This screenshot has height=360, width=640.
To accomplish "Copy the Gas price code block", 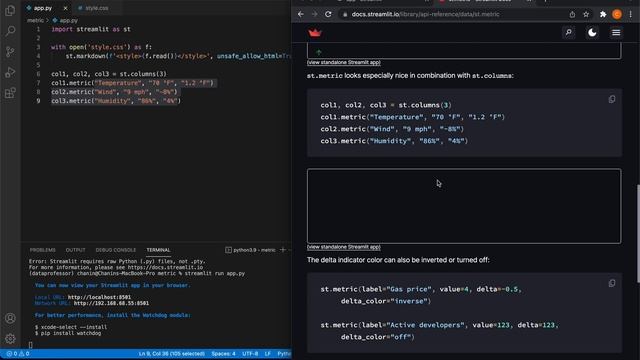I will pyautogui.click(x=612, y=283).
